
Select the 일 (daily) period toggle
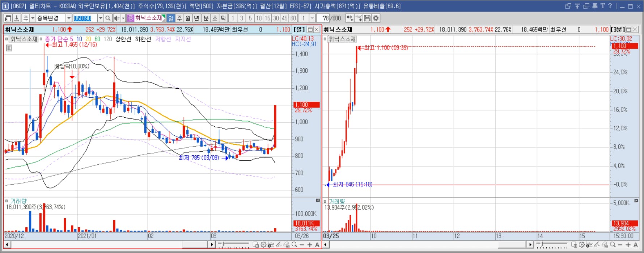(171, 18)
